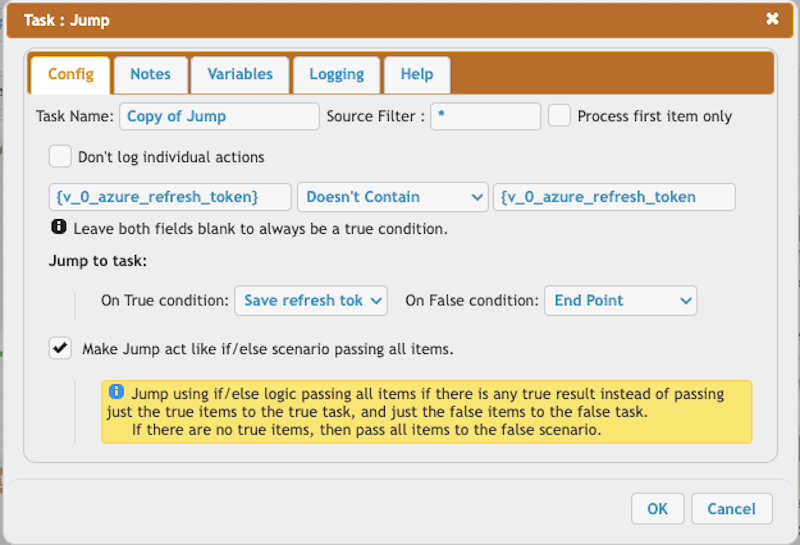Go to the Logging tab
Viewport: 800px width, 545px height.
(x=337, y=75)
